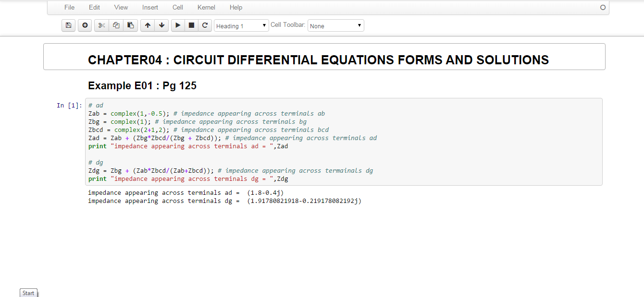Image resolution: width=644 pixels, height=297 pixels.
Task: Copy the selected cell icon
Action: pos(116,25)
